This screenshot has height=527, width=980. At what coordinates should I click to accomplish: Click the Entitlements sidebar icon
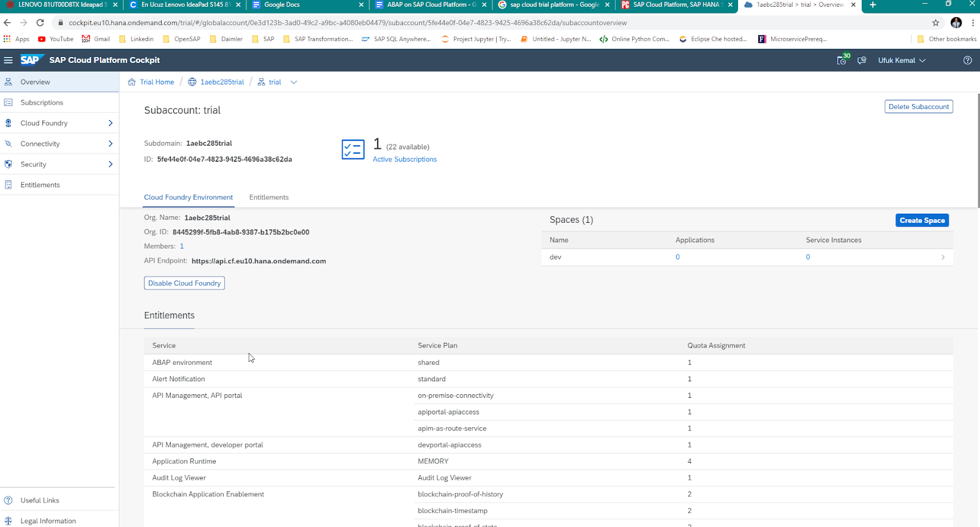[9, 185]
